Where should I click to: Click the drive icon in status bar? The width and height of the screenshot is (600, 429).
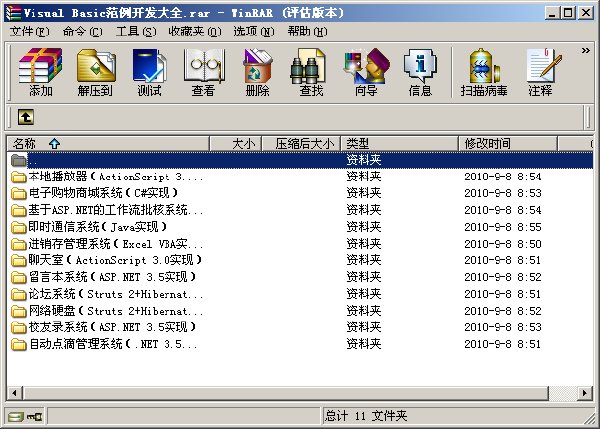click(x=15, y=416)
